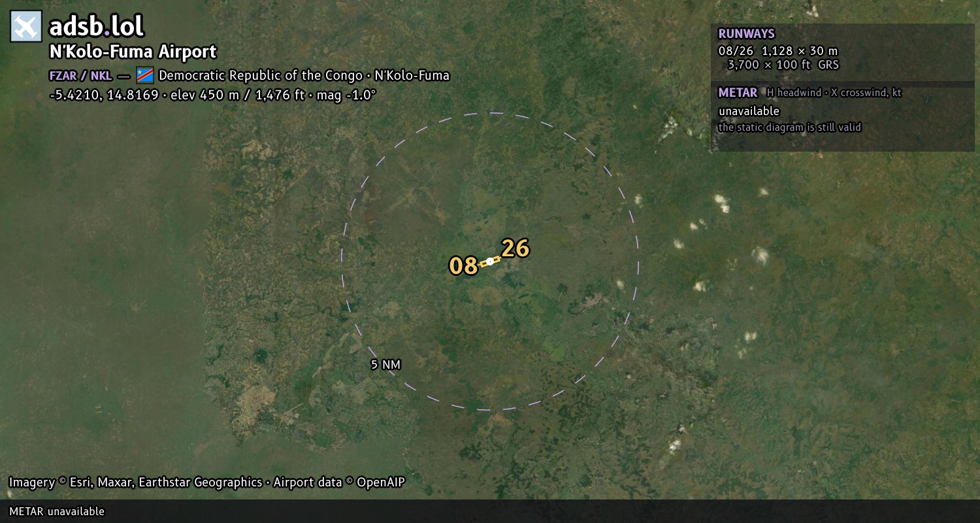Select the runway 08 label
This screenshot has height=523, width=980.
click(463, 266)
